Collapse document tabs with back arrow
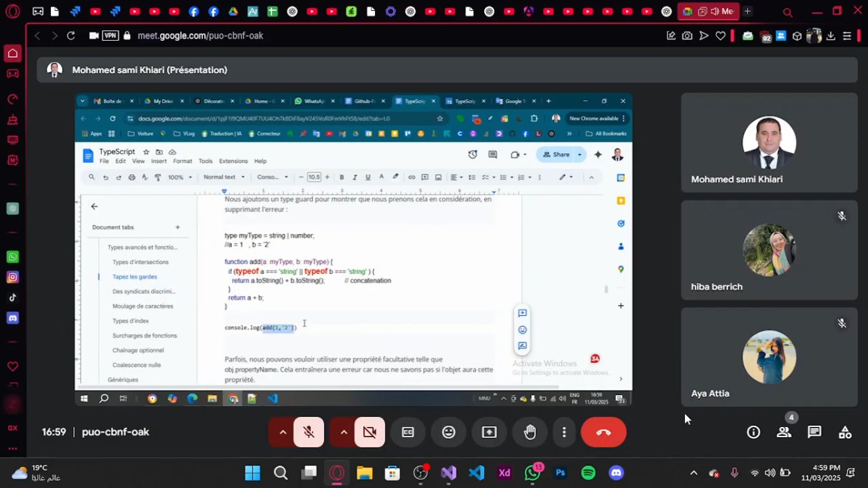The height and width of the screenshot is (488, 868). pos(95,207)
